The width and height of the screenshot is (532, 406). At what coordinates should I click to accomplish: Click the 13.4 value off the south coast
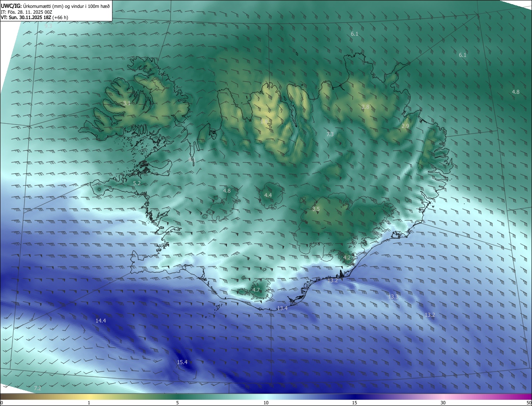(x=282, y=308)
